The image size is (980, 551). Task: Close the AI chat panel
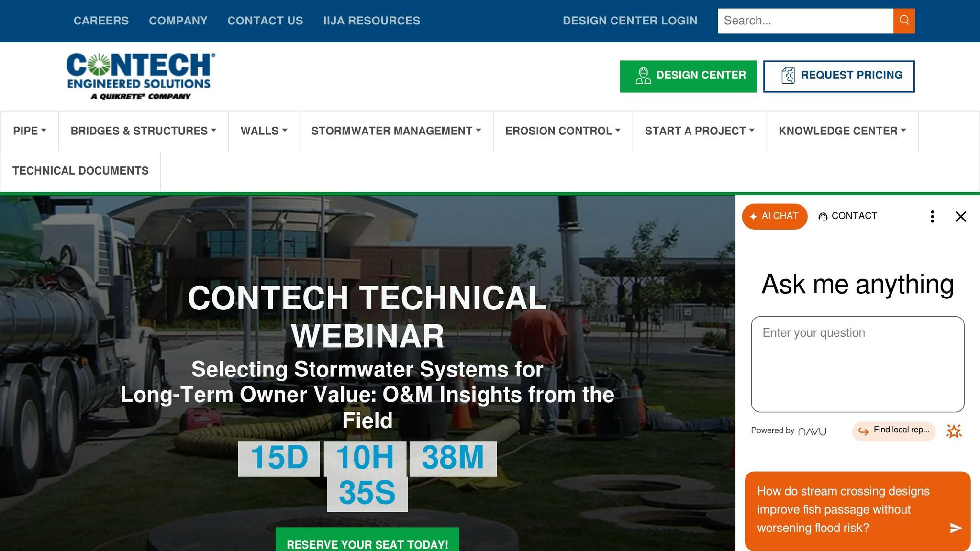(x=960, y=216)
